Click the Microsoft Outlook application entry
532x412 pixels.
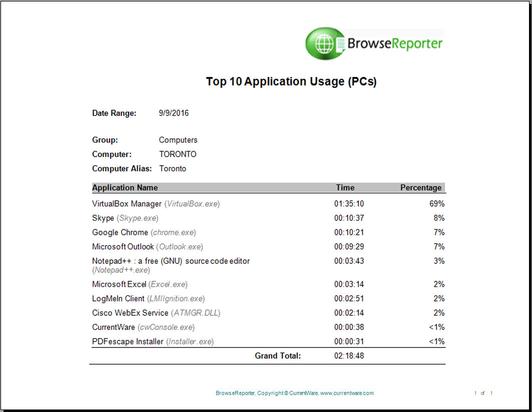point(147,247)
